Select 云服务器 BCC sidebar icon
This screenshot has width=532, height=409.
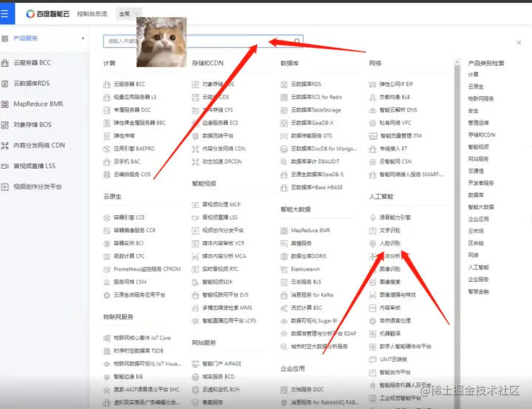coord(4,63)
